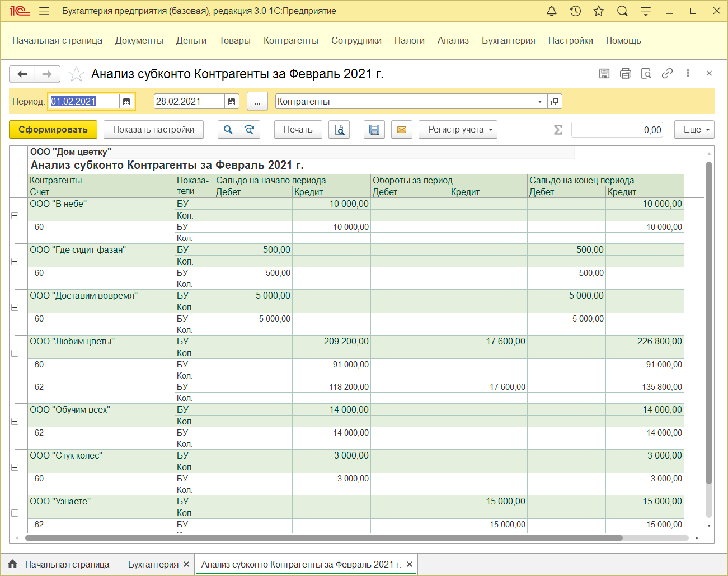Find in report magnifier button
Image resolution: width=728 pixels, height=576 pixels.
[x=228, y=130]
